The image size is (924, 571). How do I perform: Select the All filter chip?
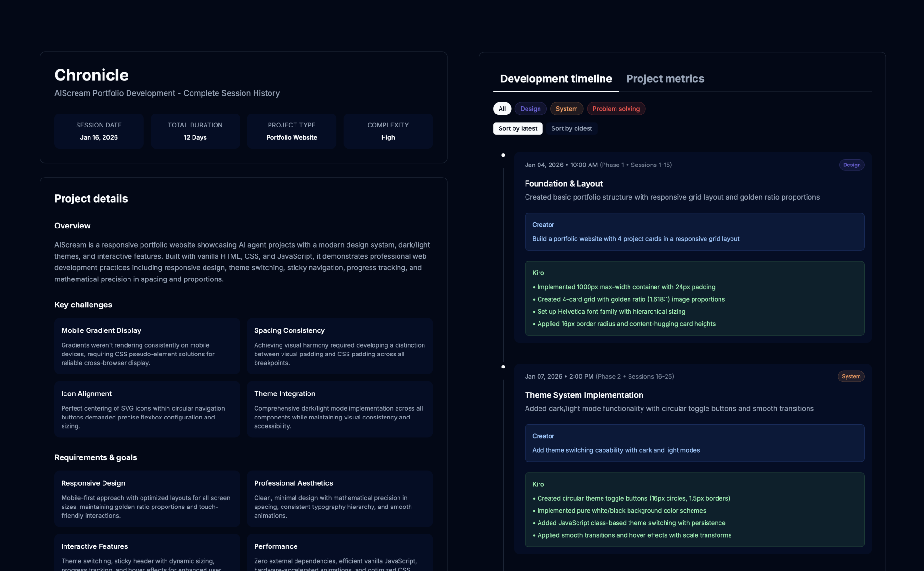pos(502,109)
